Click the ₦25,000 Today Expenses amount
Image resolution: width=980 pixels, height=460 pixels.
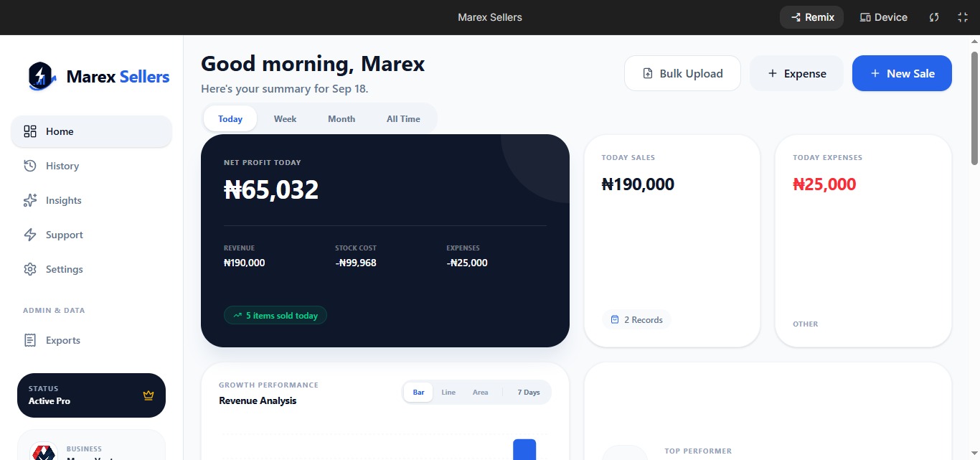824,184
